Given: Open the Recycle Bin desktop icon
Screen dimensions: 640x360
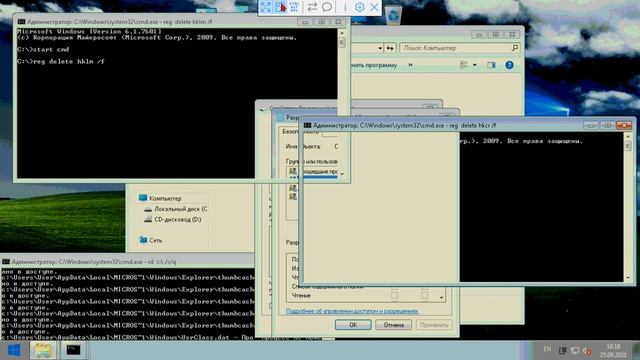Looking at the screenshot, I should [x=393, y=15].
